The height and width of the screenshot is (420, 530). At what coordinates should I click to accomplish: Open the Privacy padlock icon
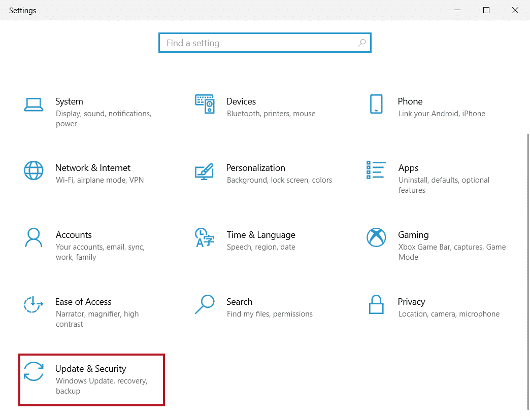[376, 304]
